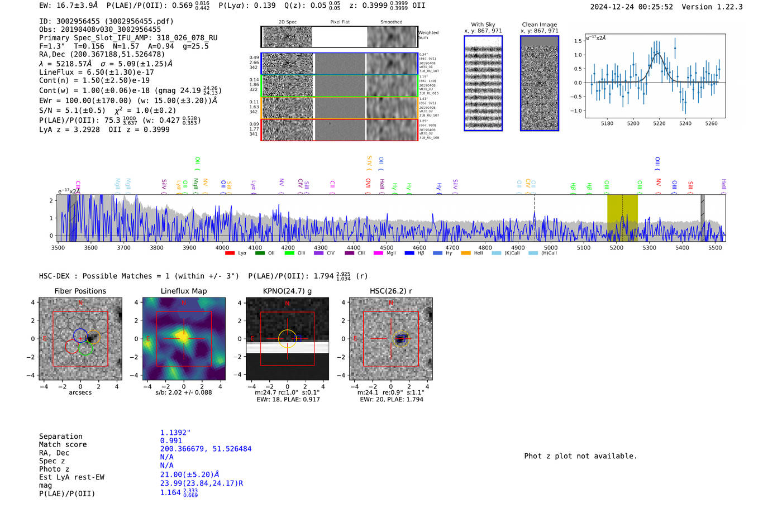Click the s/b: 2.02 +/- 0.088 caption
Screen dimensions: 782x532
click(x=184, y=392)
